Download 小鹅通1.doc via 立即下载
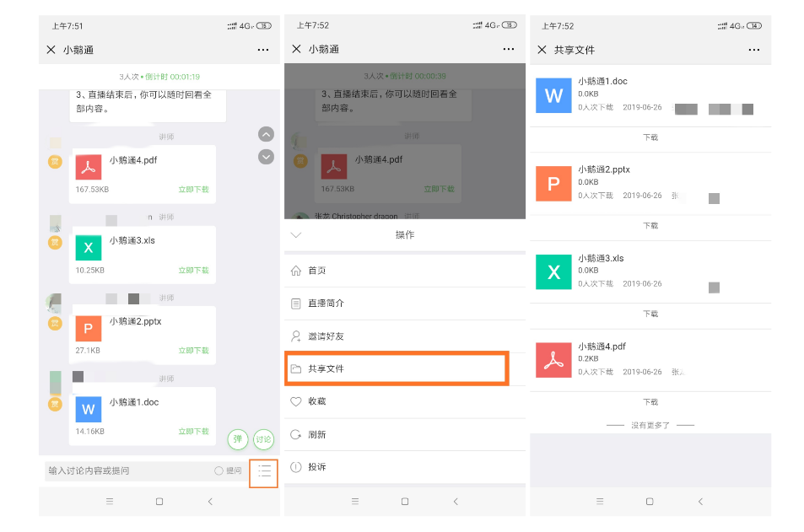This screenshot has height=532, width=804. click(x=194, y=432)
